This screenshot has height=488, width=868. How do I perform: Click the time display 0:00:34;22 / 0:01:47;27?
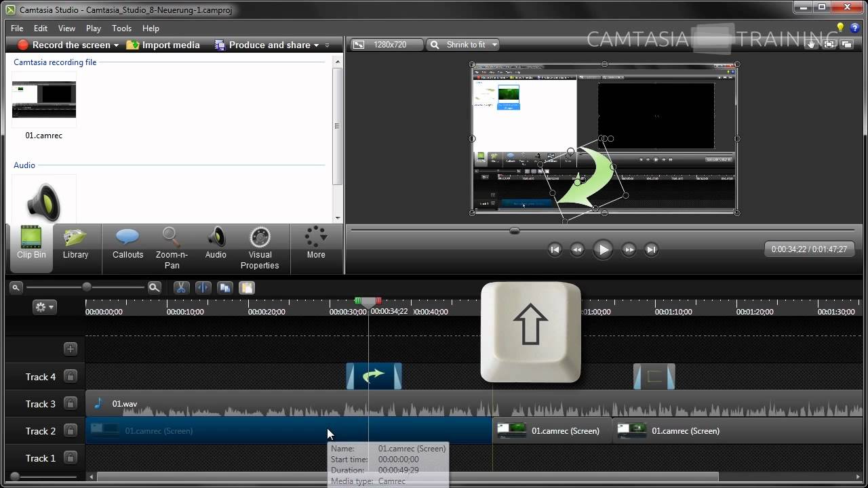point(809,249)
